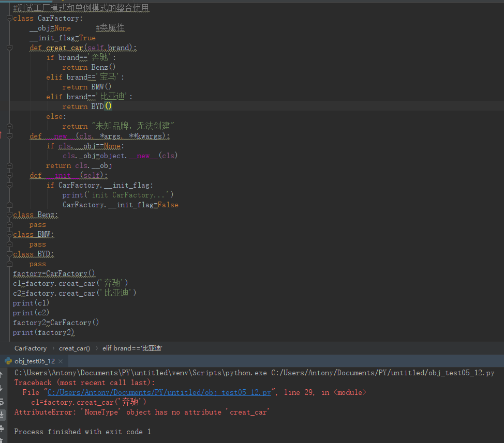Click 'if cls.__obj==None:' line
The height and width of the screenshot is (443, 504).
(85, 146)
